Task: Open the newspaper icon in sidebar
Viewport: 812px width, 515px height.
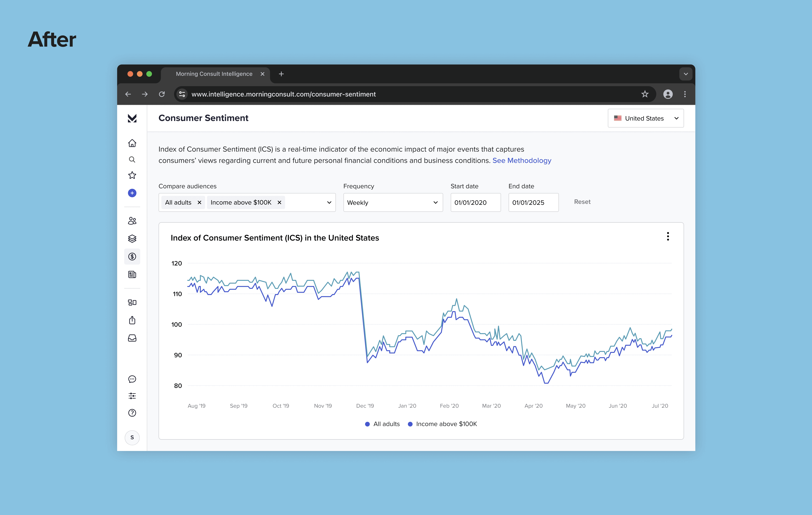Action: click(x=132, y=274)
